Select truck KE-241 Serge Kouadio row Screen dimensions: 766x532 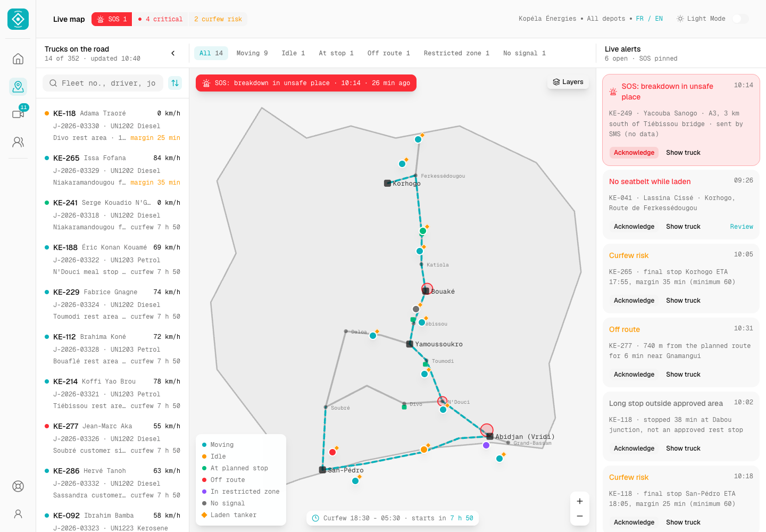pyautogui.click(x=113, y=215)
